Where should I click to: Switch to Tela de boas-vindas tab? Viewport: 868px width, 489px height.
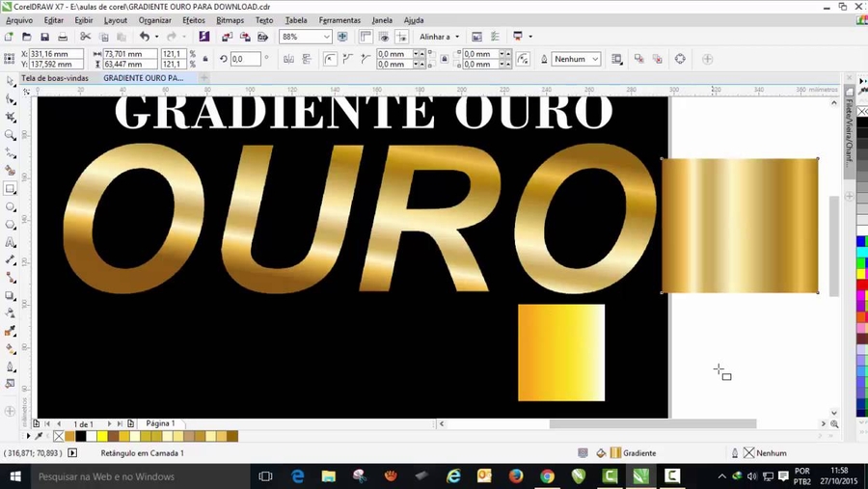tap(55, 78)
